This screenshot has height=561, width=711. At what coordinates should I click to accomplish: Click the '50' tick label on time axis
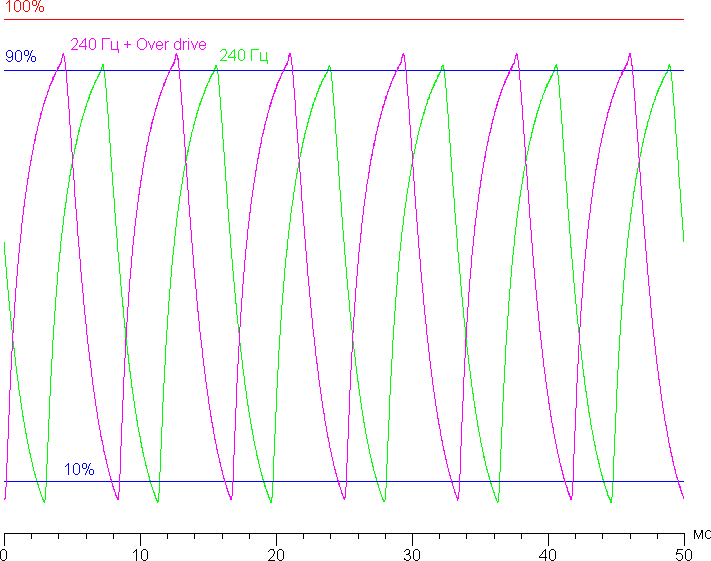(x=684, y=555)
